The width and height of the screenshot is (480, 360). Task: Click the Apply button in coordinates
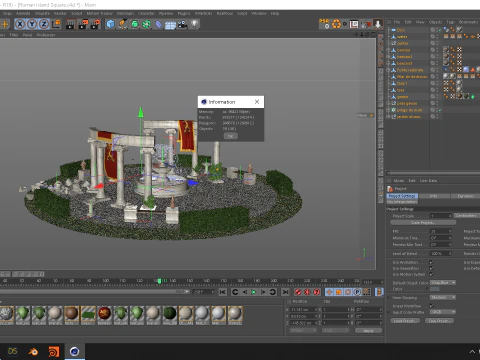[x=368, y=330]
